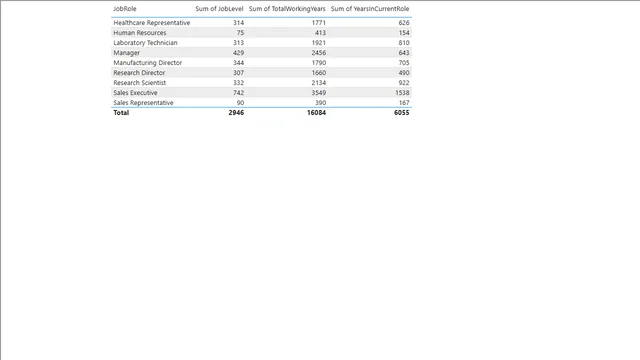Click YearsInCurrentRole value 167
Viewport: 640px width, 360px height.
(404, 103)
